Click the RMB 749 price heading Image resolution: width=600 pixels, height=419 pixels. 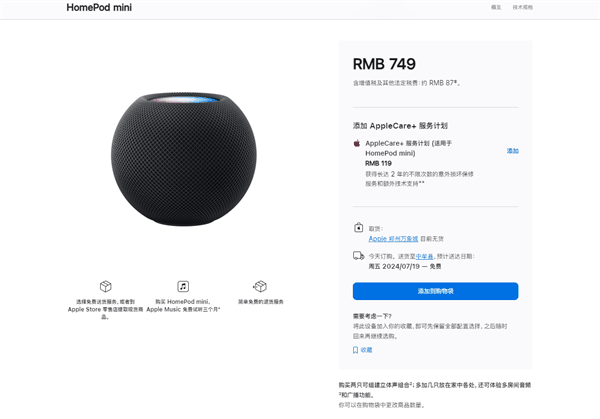pyautogui.click(x=384, y=64)
